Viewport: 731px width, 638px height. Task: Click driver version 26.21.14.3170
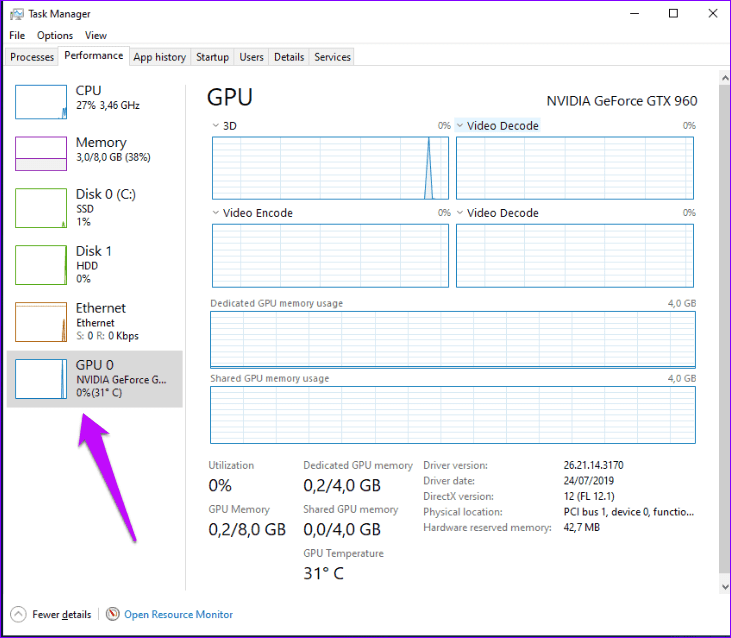[593, 465]
